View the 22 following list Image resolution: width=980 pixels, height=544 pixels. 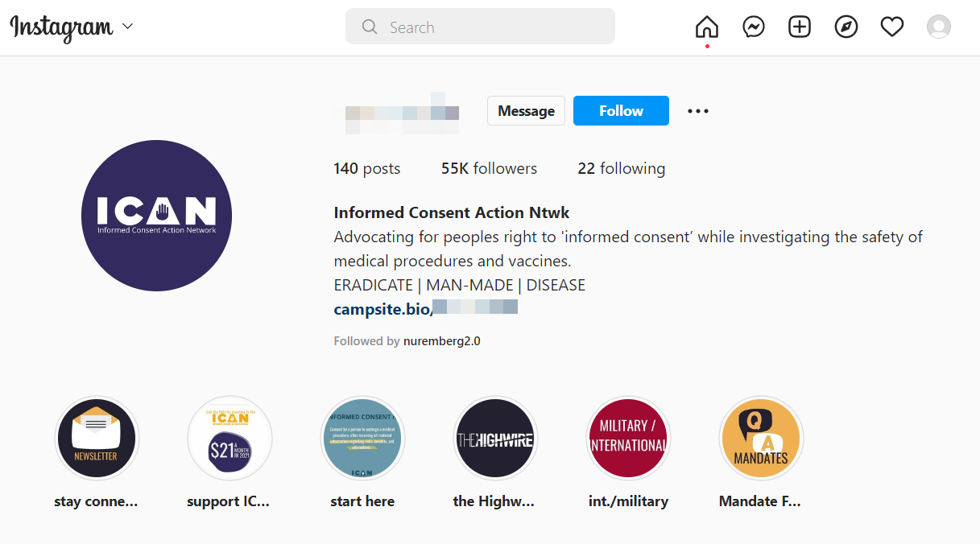coord(621,169)
